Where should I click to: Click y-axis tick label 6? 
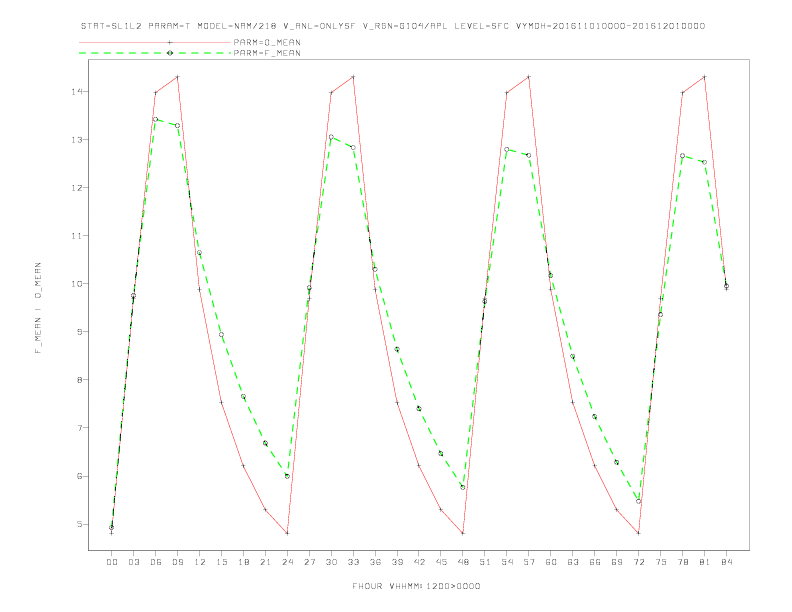pos(79,476)
